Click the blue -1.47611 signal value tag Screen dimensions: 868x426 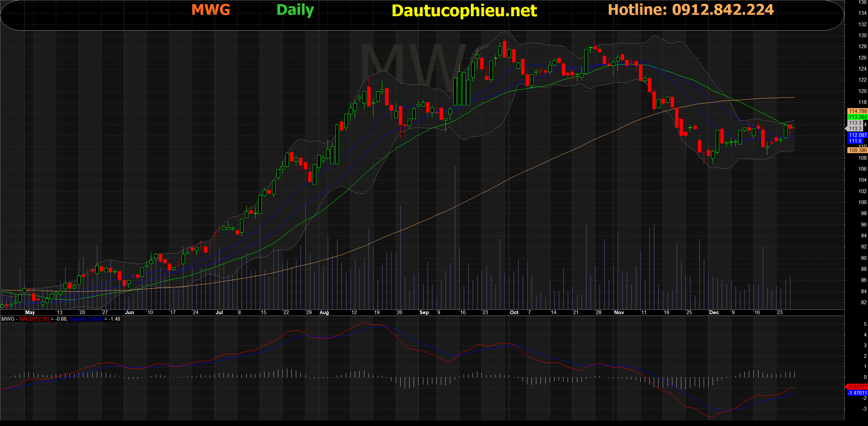[857, 393]
